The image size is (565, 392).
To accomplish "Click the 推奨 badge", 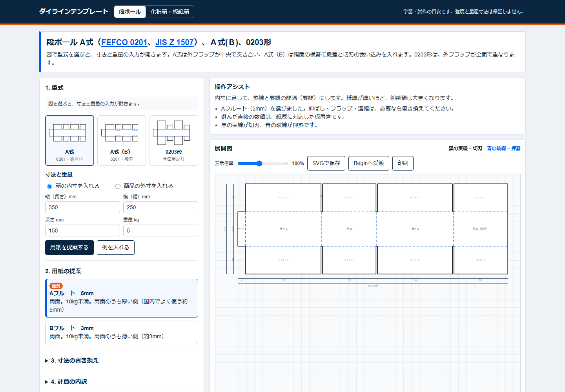I will pyautogui.click(x=56, y=286).
